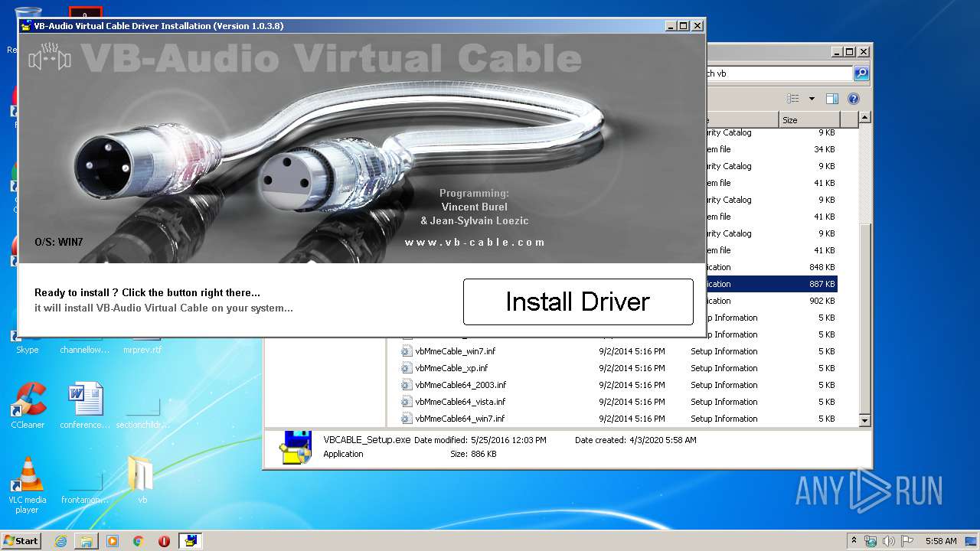The width and height of the screenshot is (980, 551).
Task: Select the channellow desktop file label
Action: [85, 350]
